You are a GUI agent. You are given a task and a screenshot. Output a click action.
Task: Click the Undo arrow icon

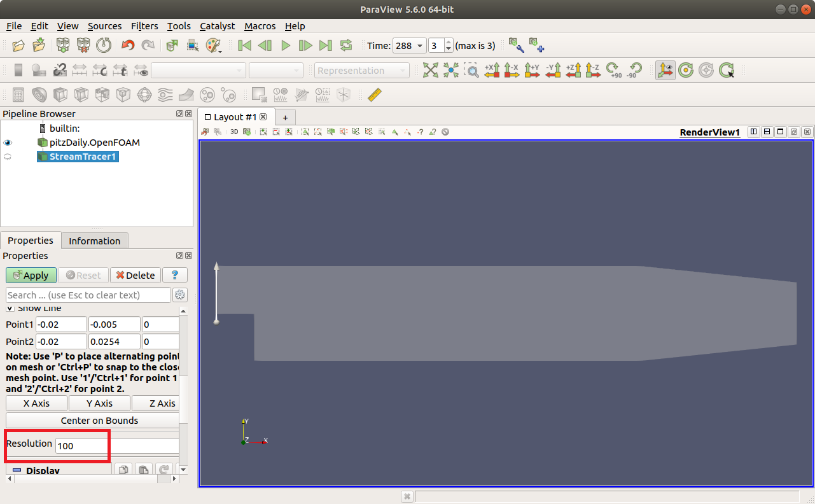(x=128, y=46)
